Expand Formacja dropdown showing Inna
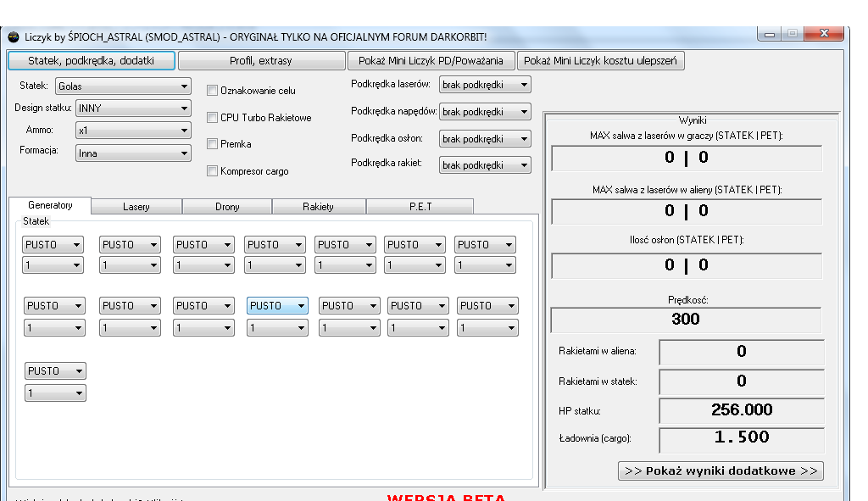The height and width of the screenshot is (501, 868). point(133,153)
